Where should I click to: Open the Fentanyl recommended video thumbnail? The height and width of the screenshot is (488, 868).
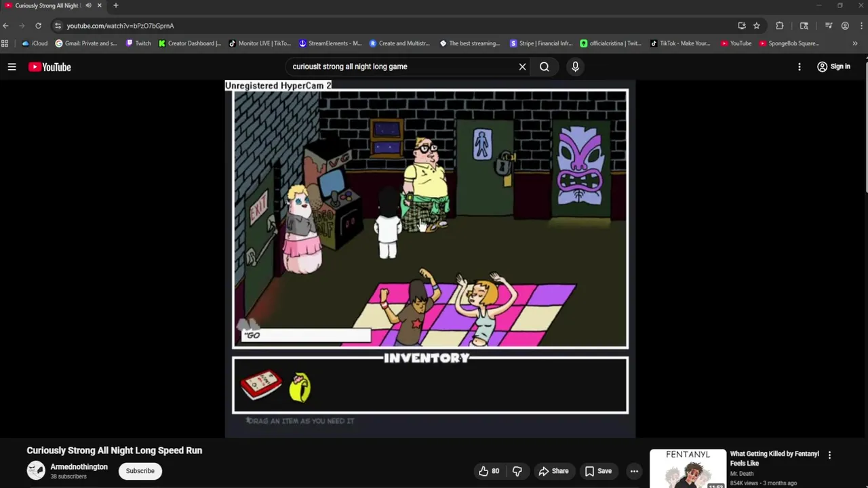pyautogui.click(x=688, y=468)
